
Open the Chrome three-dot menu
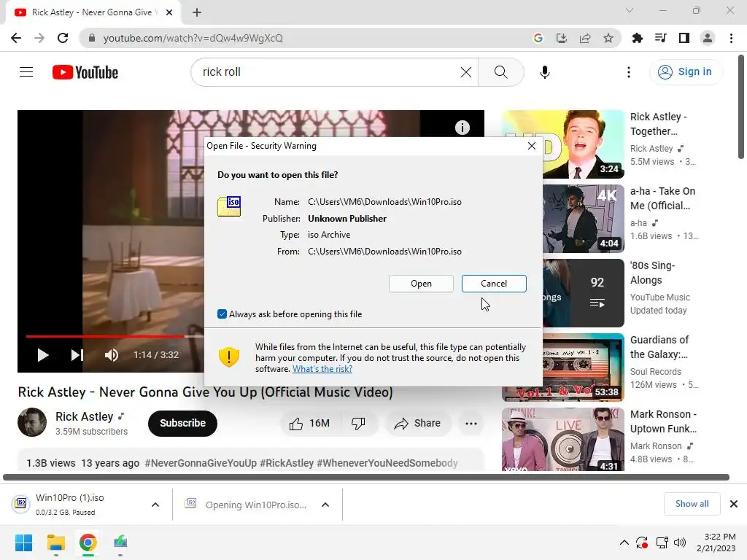731,38
